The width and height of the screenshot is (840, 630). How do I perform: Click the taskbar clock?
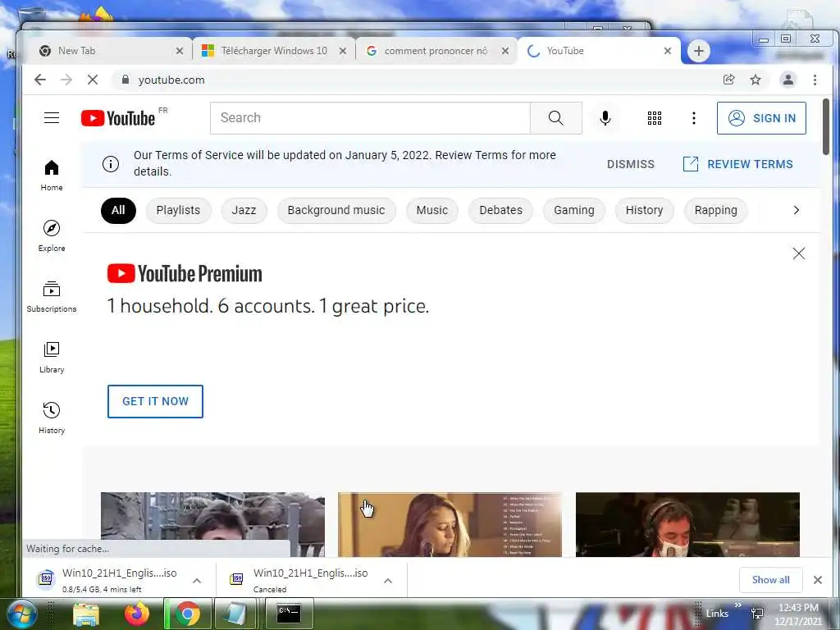tap(798, 614)
